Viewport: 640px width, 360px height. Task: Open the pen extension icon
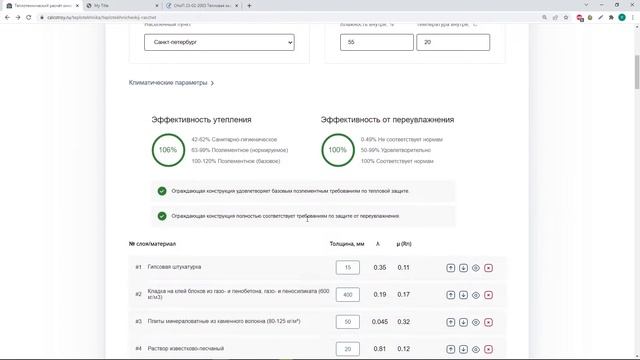(x=600, y=18)
